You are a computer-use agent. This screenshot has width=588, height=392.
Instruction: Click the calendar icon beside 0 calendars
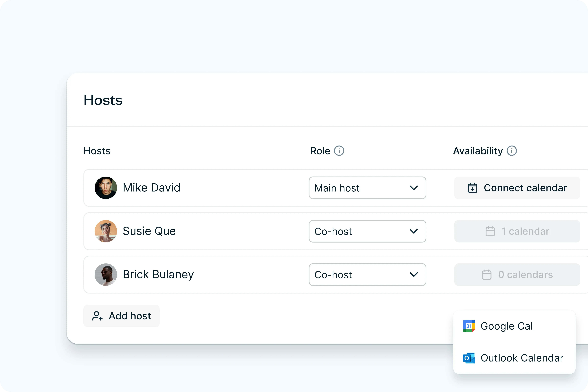[x=486, y=275]
